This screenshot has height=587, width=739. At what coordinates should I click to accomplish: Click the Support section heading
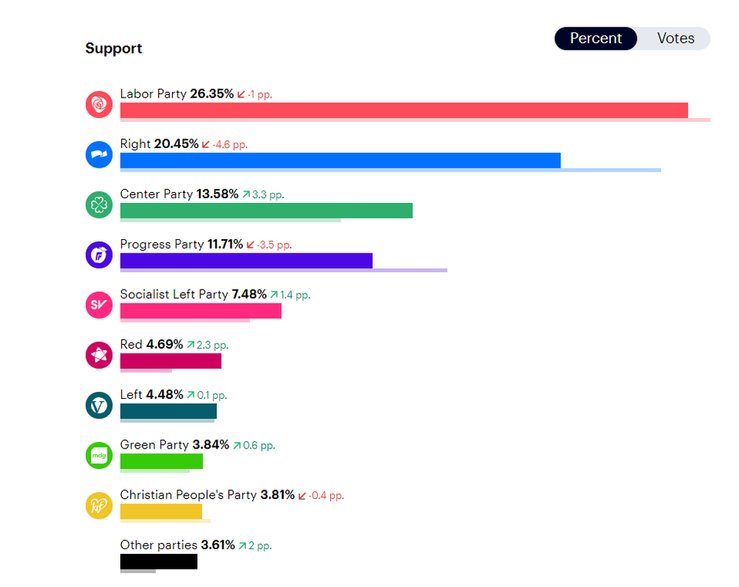click(x=113, y=48)
